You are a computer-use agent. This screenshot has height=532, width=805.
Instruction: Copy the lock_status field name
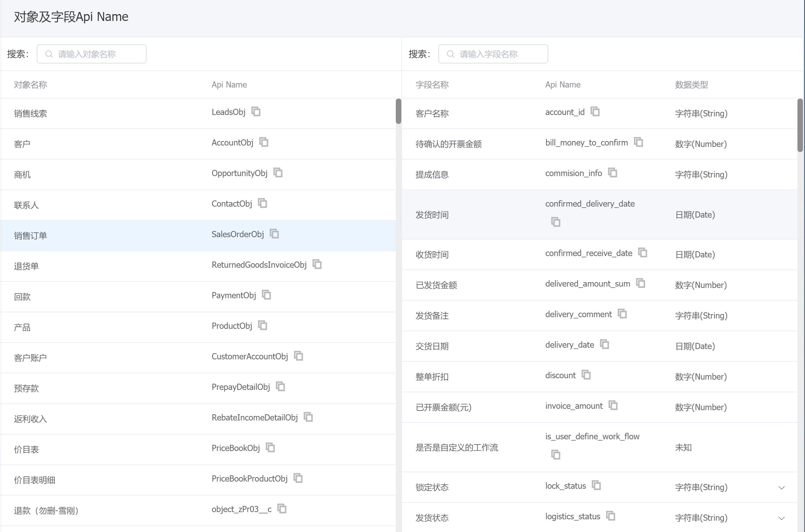click(597, 485)
